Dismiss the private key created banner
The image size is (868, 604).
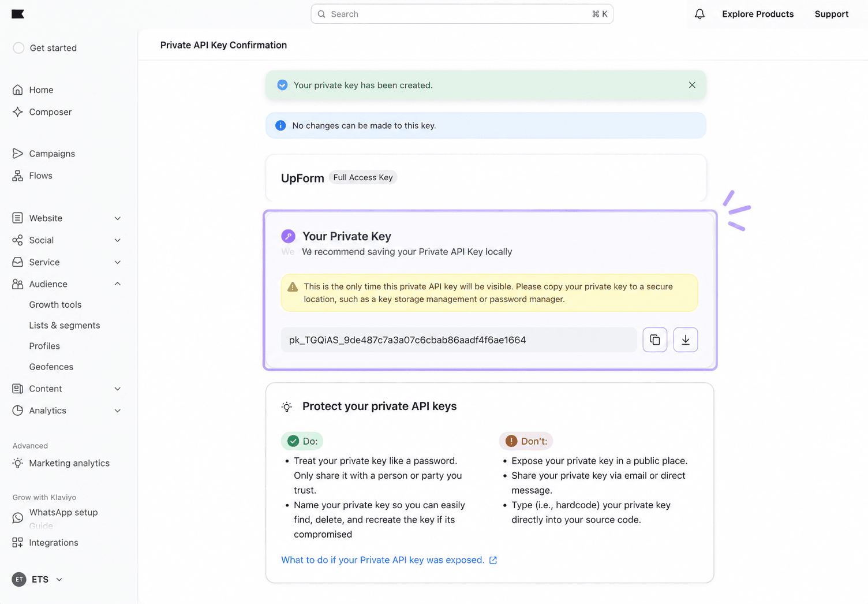tap(692, 85)
